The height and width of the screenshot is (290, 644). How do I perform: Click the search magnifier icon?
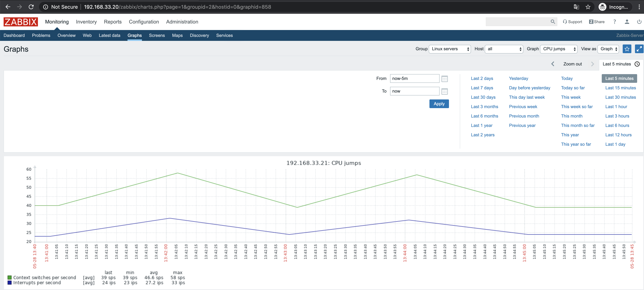click(552, 22)
